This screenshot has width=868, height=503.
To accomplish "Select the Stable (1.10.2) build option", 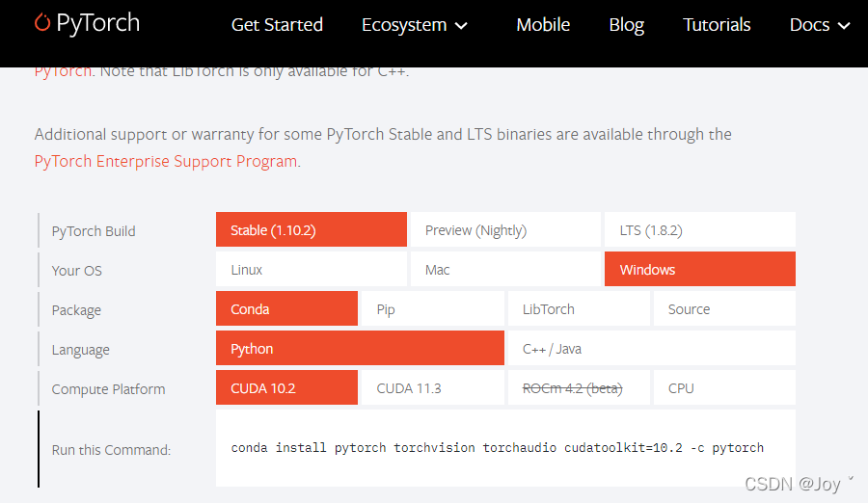I will [x=312, y=229].
